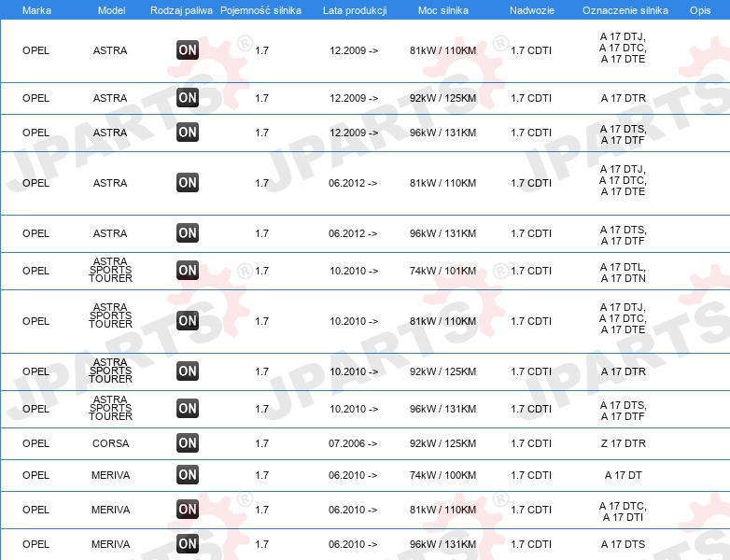Select 06.2010 date in Meriva 100KM row
The height and width of the screenshot is (560, 730).
[x=353, y=475]
